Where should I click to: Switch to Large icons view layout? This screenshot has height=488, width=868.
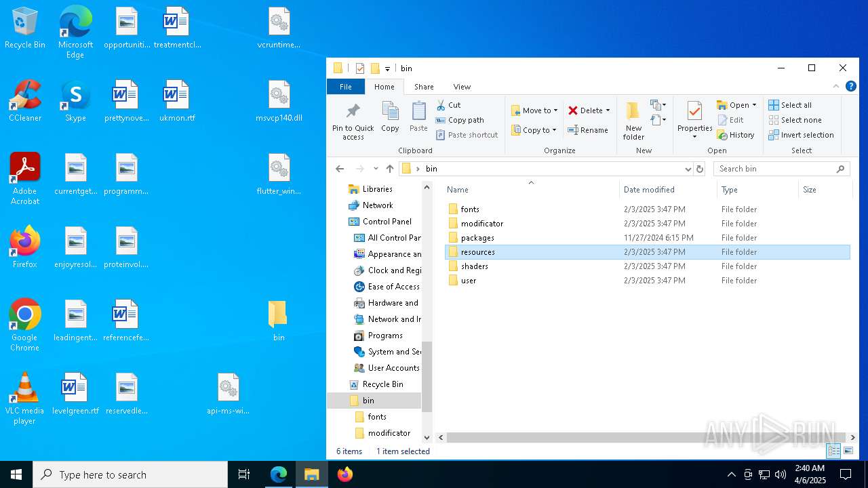(x=848, y=451)
